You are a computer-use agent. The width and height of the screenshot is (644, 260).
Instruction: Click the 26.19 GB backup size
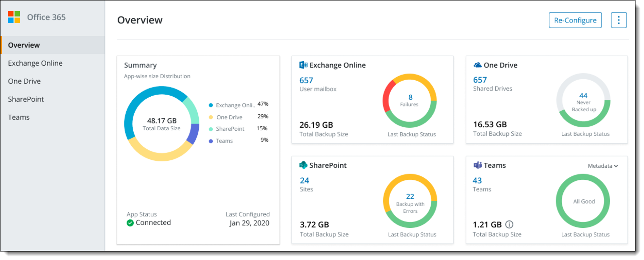coord(316,125)
